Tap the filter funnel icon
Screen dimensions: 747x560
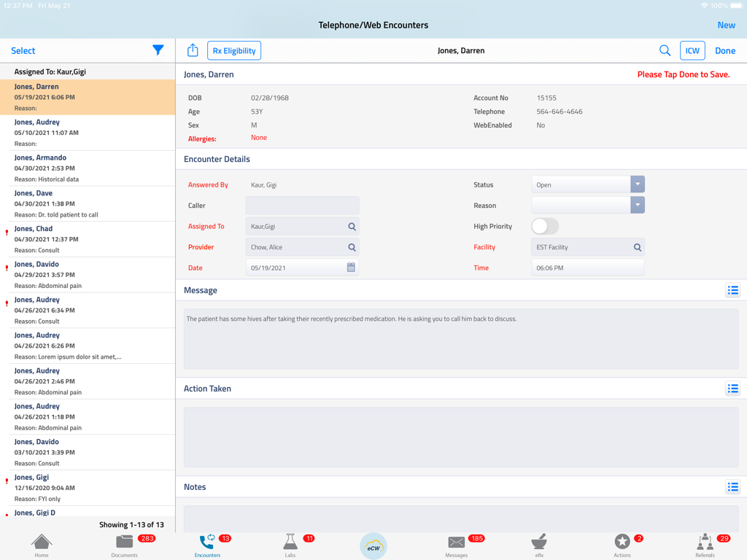click(158, 50)
